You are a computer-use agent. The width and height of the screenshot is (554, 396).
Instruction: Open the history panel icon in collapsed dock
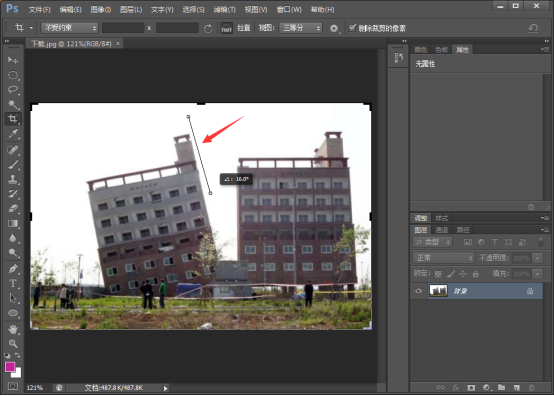399,58
